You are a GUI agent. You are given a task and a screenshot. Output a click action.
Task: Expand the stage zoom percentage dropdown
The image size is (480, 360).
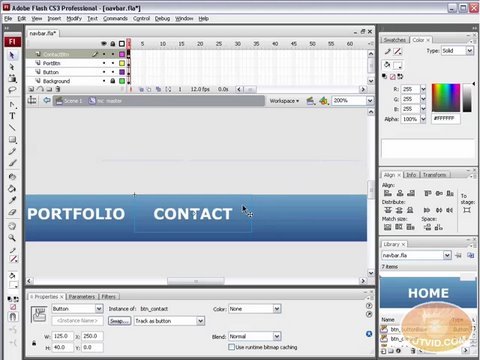pyautogui.click(x=370, y=100)
